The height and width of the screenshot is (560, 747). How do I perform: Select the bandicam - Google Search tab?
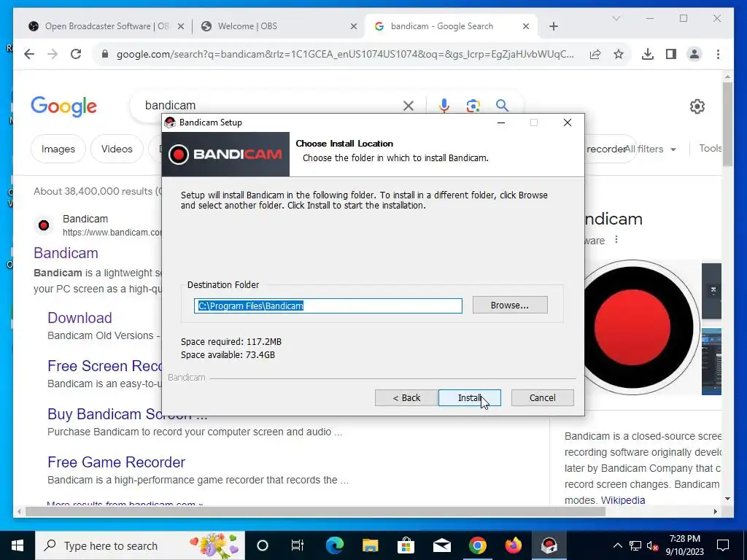[x=443, y=26]
